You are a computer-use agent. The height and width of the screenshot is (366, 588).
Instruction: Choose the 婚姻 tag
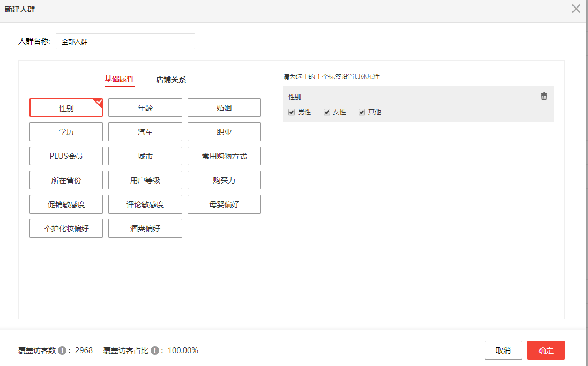tap(224, 108)
